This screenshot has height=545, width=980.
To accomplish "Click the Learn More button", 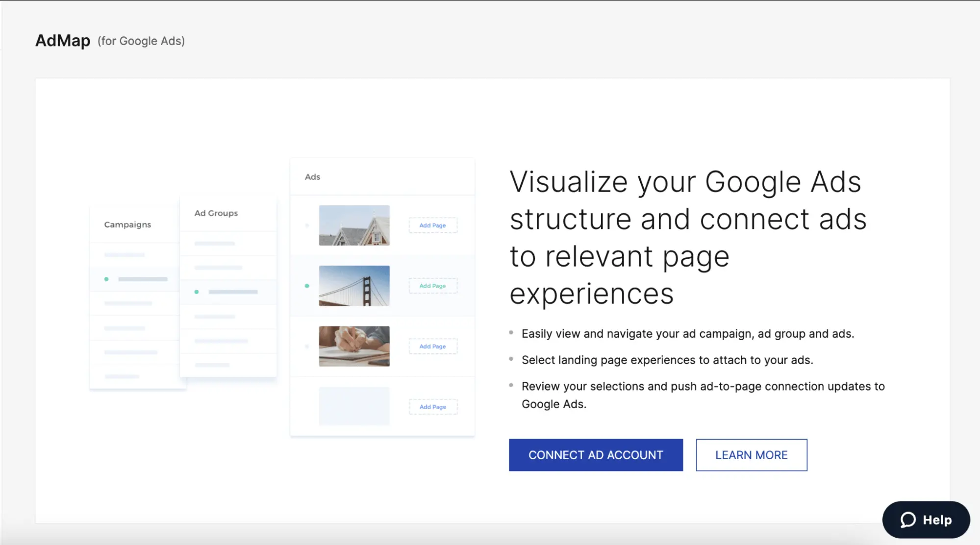I will (751, 455).
